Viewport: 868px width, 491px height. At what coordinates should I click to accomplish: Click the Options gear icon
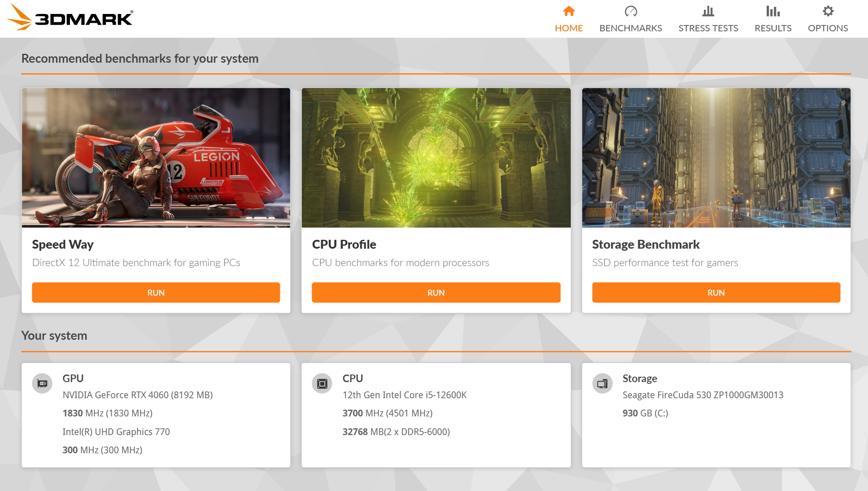[828, 11]
